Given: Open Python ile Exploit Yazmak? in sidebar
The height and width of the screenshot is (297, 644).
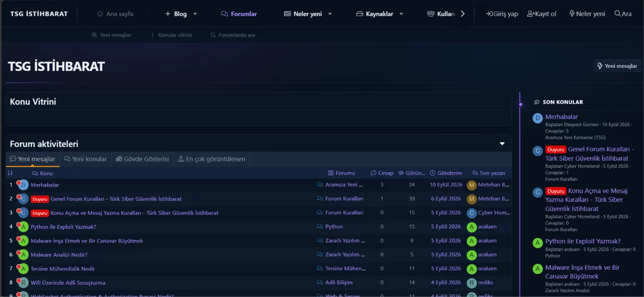Looking at the screenshot, I should 583,240.
